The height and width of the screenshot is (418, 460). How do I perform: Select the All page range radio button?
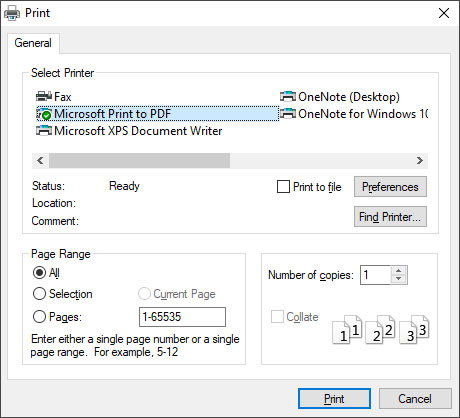(39, 273)
